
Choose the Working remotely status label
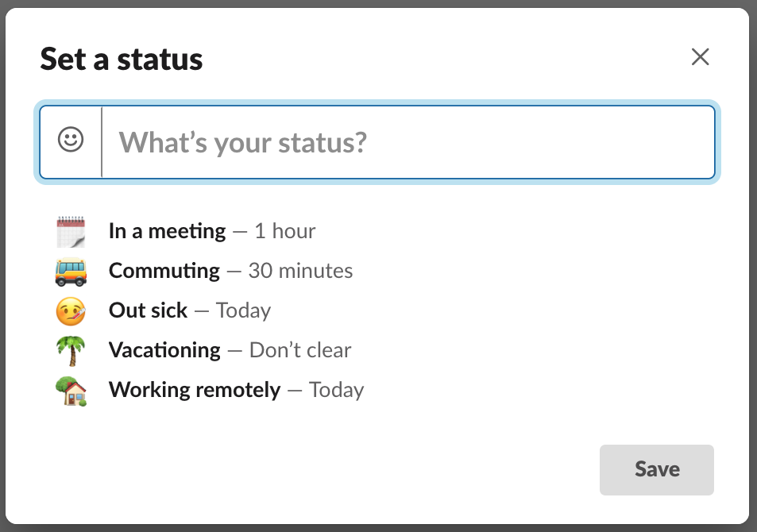[x=195, y=390]
